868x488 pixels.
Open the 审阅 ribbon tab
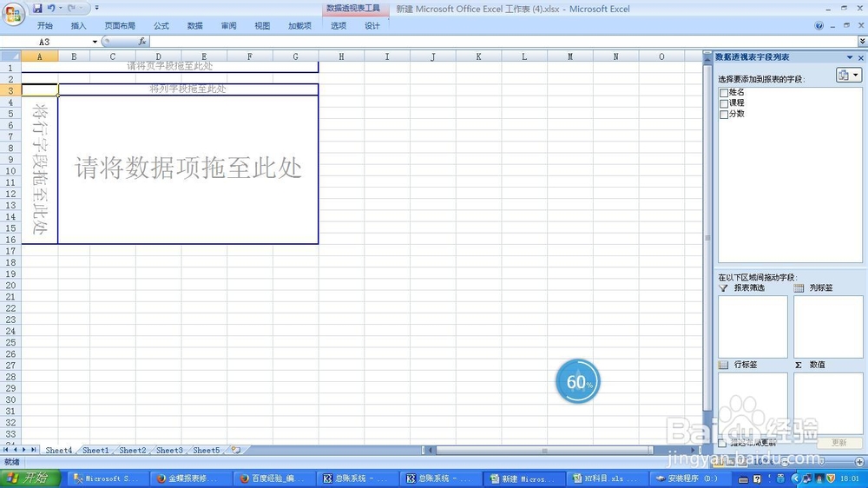tap(228, 26)
